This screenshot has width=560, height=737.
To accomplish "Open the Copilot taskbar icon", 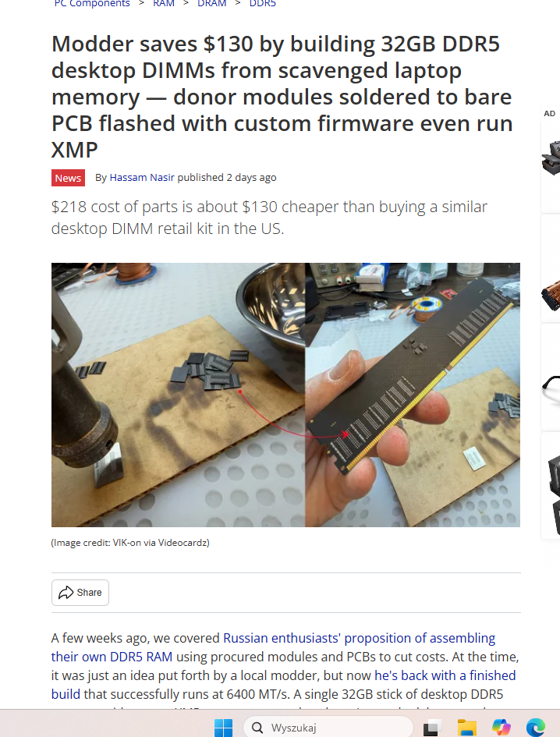I will (502, 728).
